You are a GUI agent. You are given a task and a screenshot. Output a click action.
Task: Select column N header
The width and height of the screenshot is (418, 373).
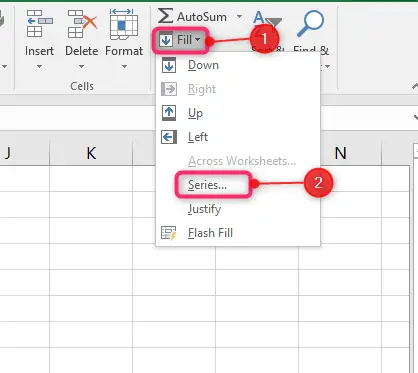(x=340, y=153)
